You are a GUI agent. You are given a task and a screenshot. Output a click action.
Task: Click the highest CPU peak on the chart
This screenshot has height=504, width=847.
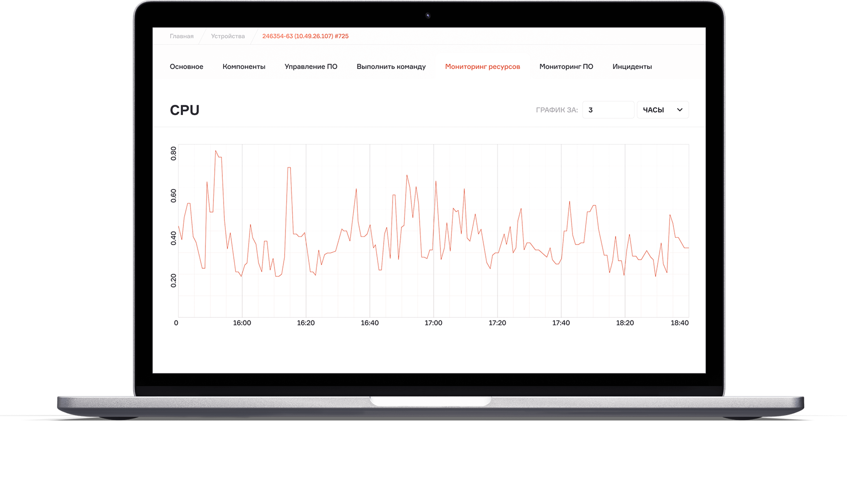pyautogui.click(x=216, y=151)
